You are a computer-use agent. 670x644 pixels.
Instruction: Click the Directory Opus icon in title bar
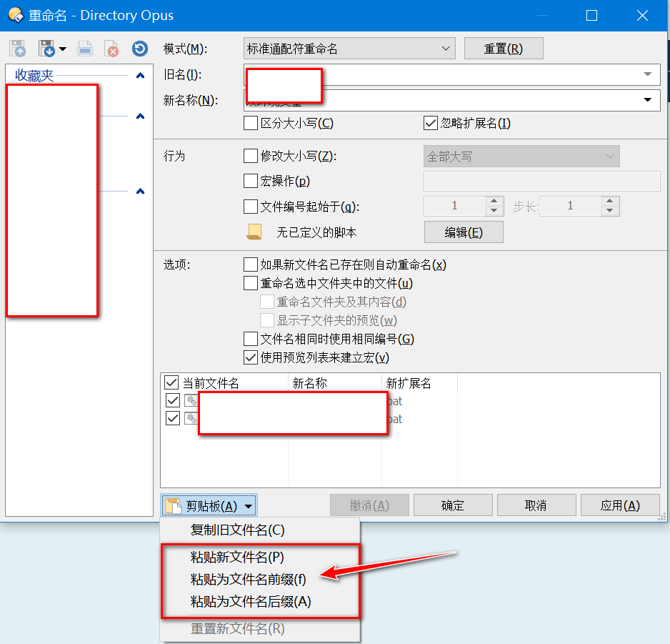coord(14,15)
